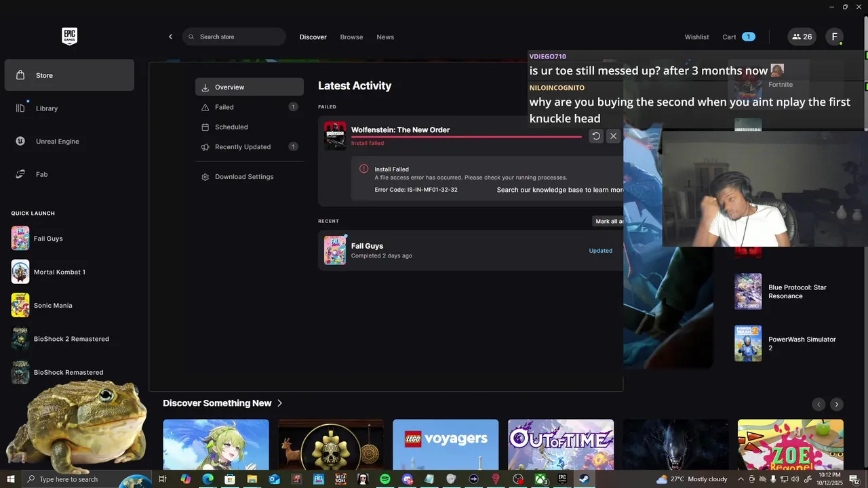Select Library in the sidebar

(x=69, y=108)
